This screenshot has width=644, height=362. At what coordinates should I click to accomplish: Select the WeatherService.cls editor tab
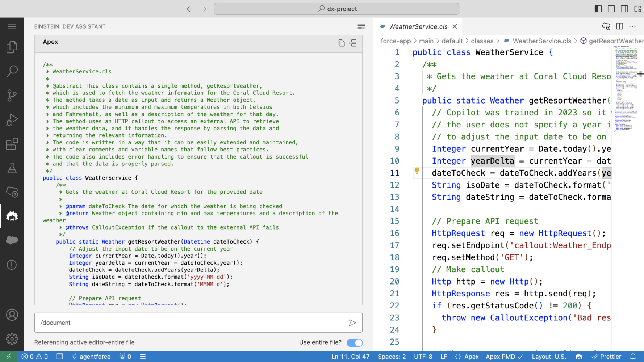(x=418, y=26)
